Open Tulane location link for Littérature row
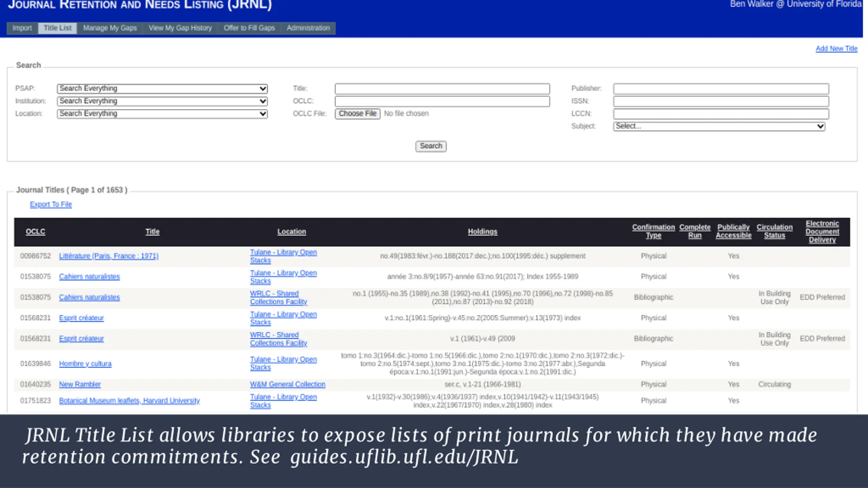The width and height of the screenshot is (868, 488). click(x=283, y=256)
